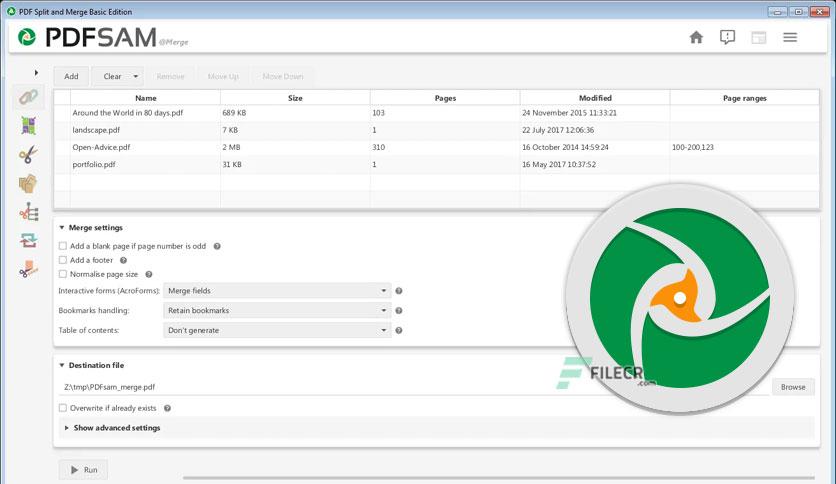Collapse the Merge settings section
836x484 pixels.
tap(62, 228)
